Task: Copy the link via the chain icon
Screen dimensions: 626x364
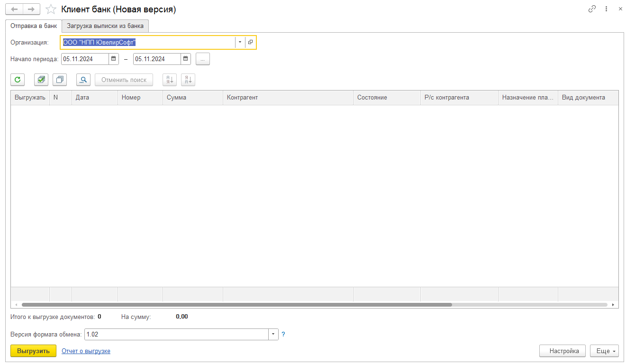Action: (592, 9)
